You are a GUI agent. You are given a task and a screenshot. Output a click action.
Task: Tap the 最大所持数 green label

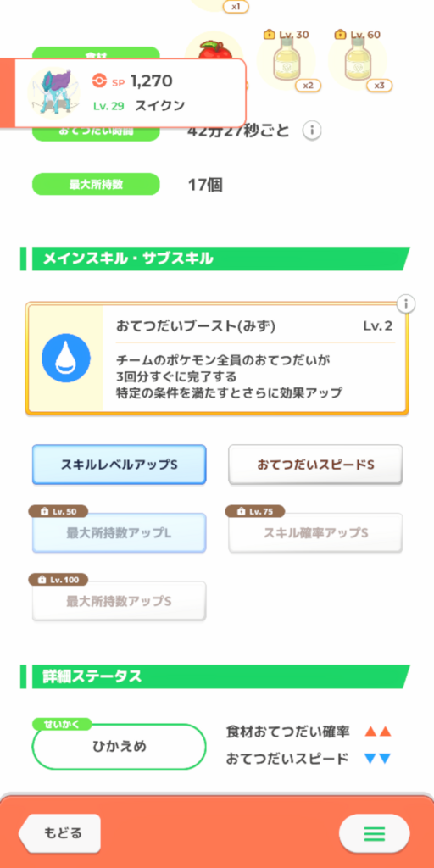96,184
